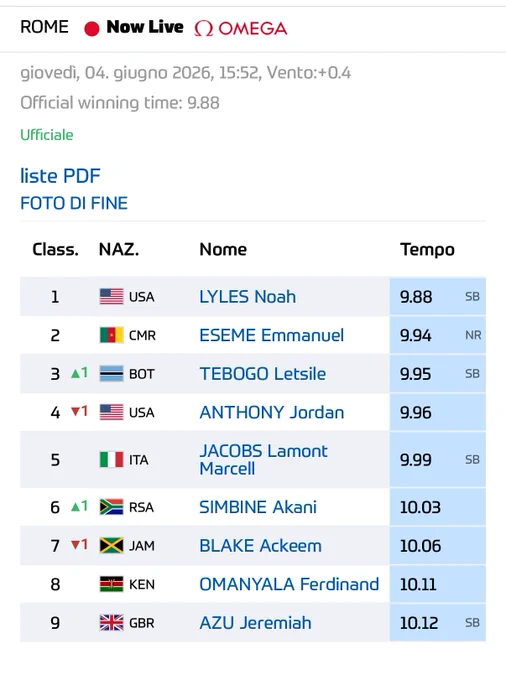Open JACOBS Lamont Marcell profile

263,460
